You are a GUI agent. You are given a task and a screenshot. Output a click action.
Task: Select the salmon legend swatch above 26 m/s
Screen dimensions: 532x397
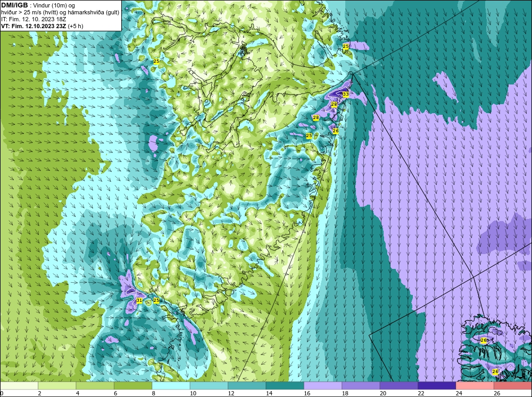pyautogui.click(x=513, y=385)
